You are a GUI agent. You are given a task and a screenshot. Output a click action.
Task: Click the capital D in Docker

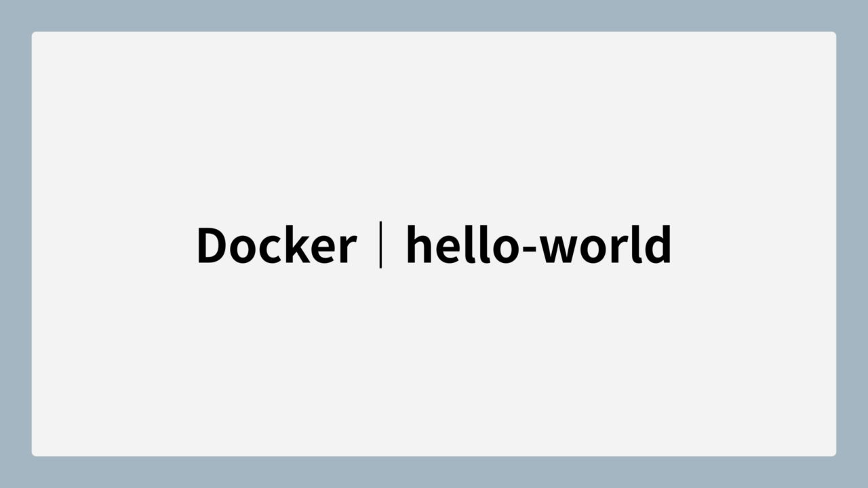coord(211,245)
